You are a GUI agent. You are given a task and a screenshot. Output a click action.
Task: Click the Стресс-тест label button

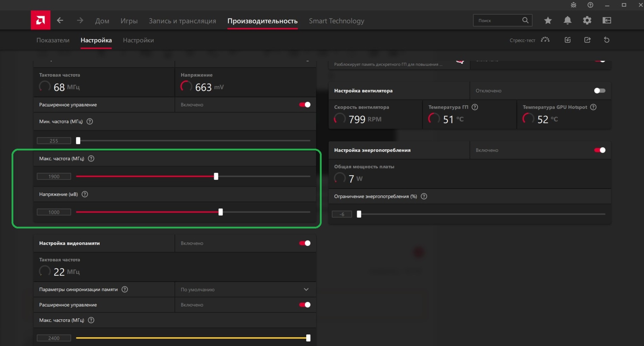(x=522, y=40)
